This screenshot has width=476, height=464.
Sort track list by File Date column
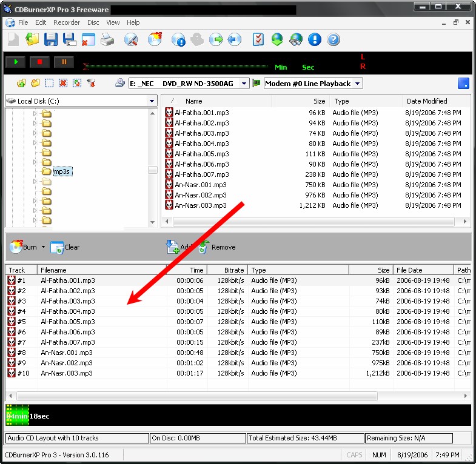click(x=423, y=270)
